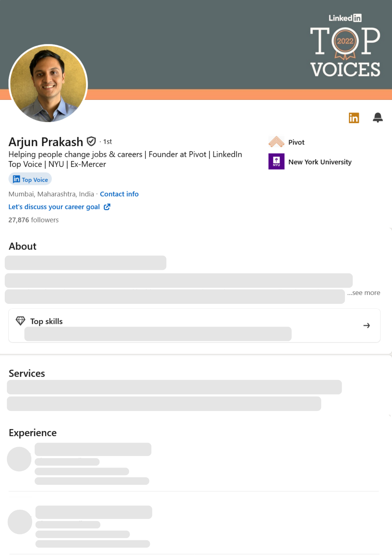Click the Arjun Prakash name heading
The width and height of the screenshot is (392, 555).
click(x=46, y=142)
